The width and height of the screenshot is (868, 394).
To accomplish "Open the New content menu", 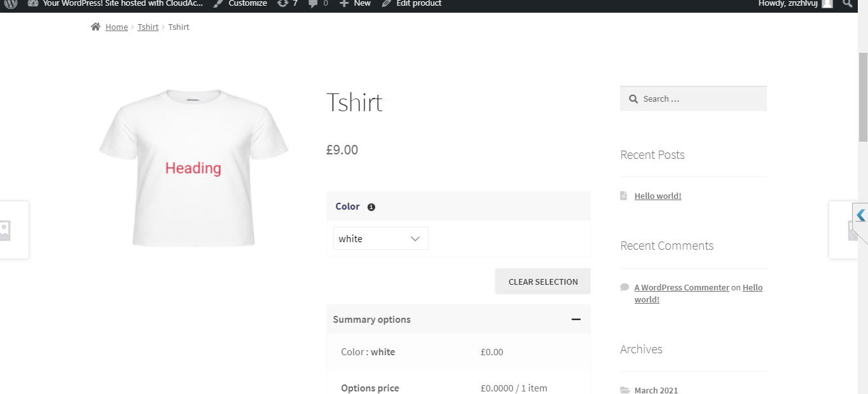I will (x=355, y=4).
